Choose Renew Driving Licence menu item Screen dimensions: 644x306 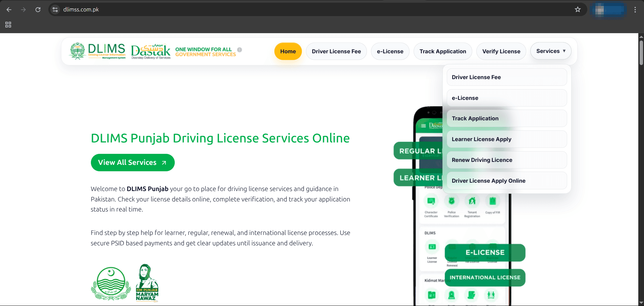(x=507, y=160)
